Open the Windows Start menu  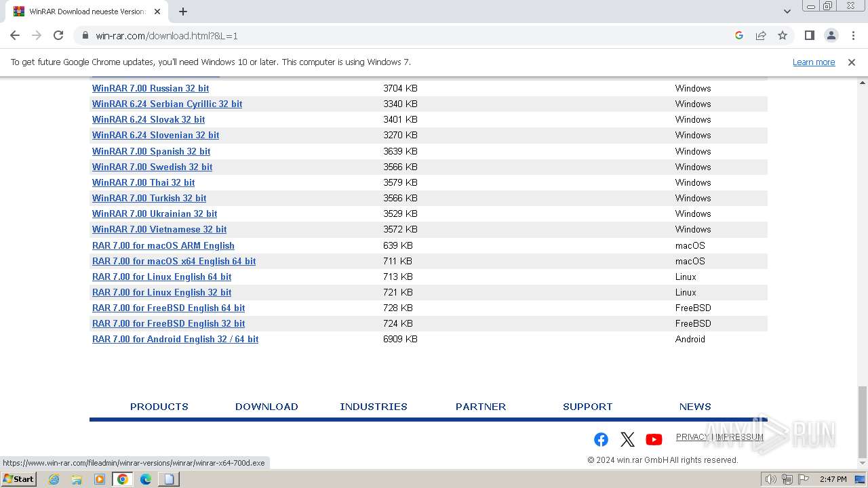click(x=19, y=479)
